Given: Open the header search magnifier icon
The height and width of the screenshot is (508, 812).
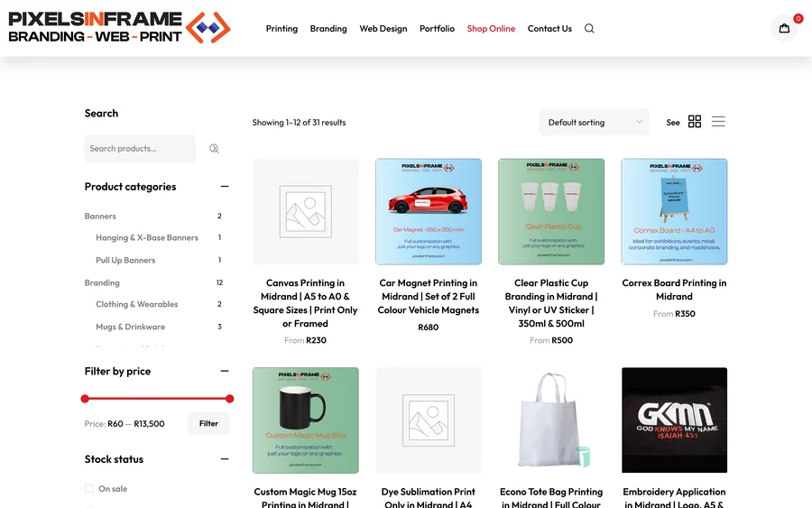Looking at the screenshot, I should click(589, 29).
